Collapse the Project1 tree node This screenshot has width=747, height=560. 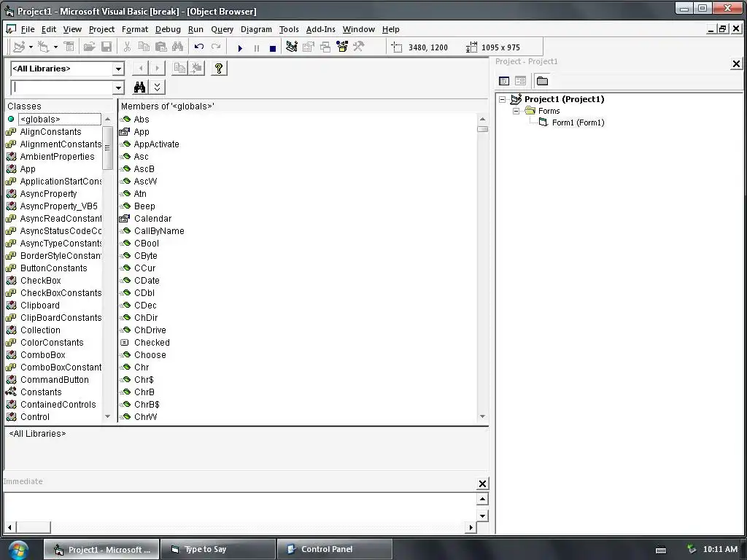pos(502,99)
